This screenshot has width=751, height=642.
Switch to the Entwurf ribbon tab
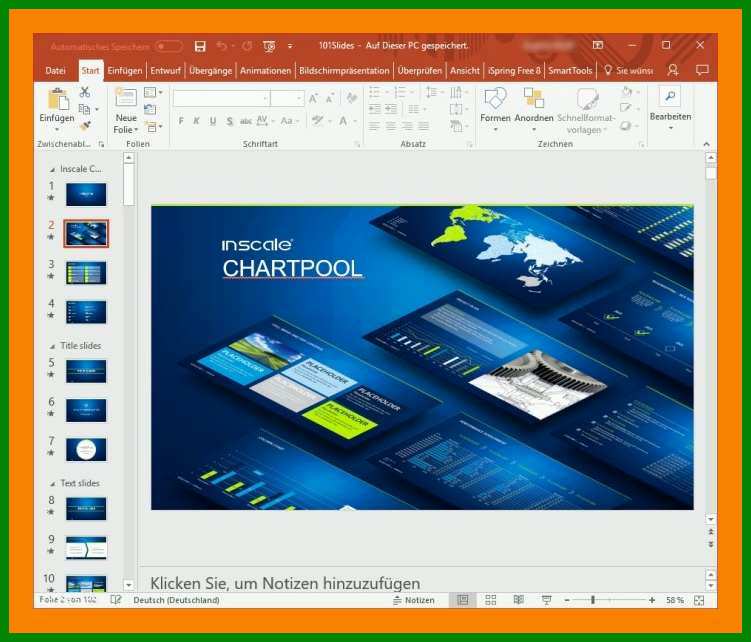point(165,70)
